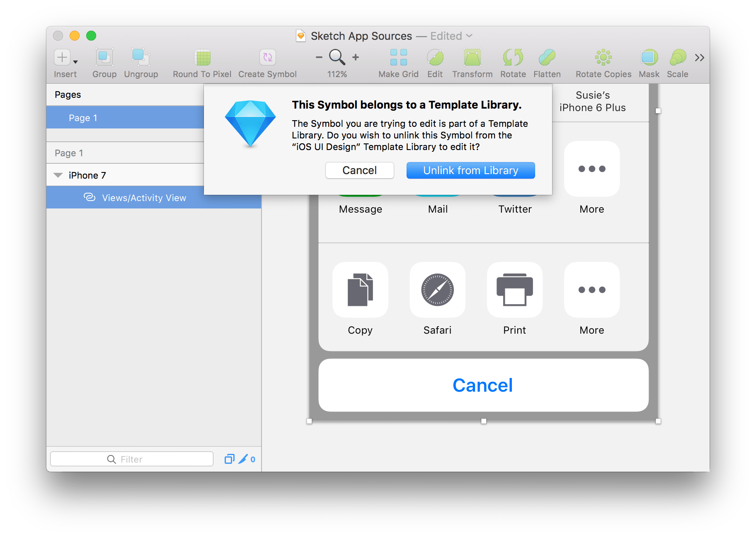Zoom in with the plus button

pyautogui.click(x=356, y=57)
